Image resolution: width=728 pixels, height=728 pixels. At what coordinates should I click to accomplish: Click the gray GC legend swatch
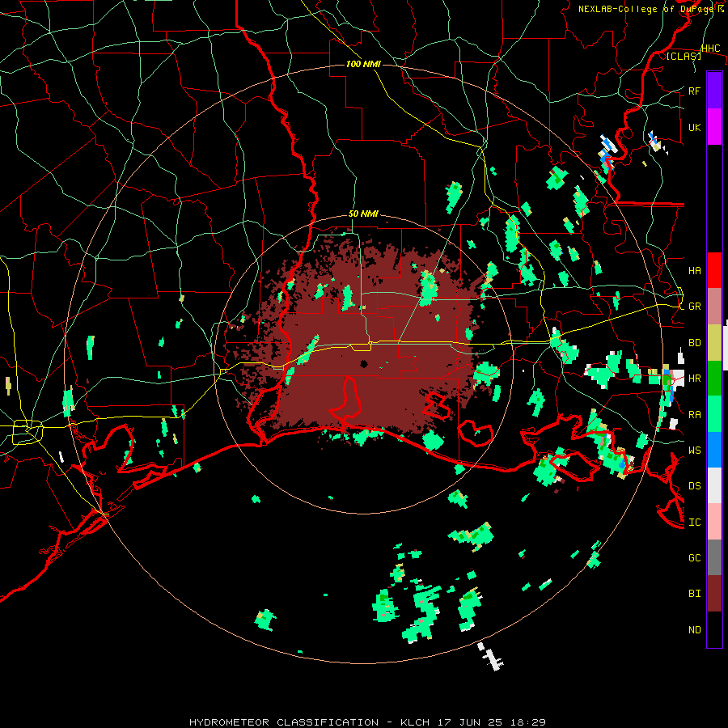click(x=714, y=557)
